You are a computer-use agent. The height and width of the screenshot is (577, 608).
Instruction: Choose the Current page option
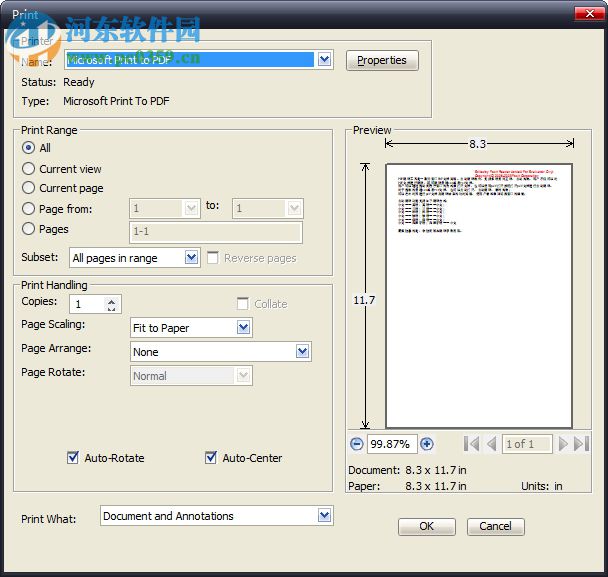pyautogui.click(x=29, y=188)
